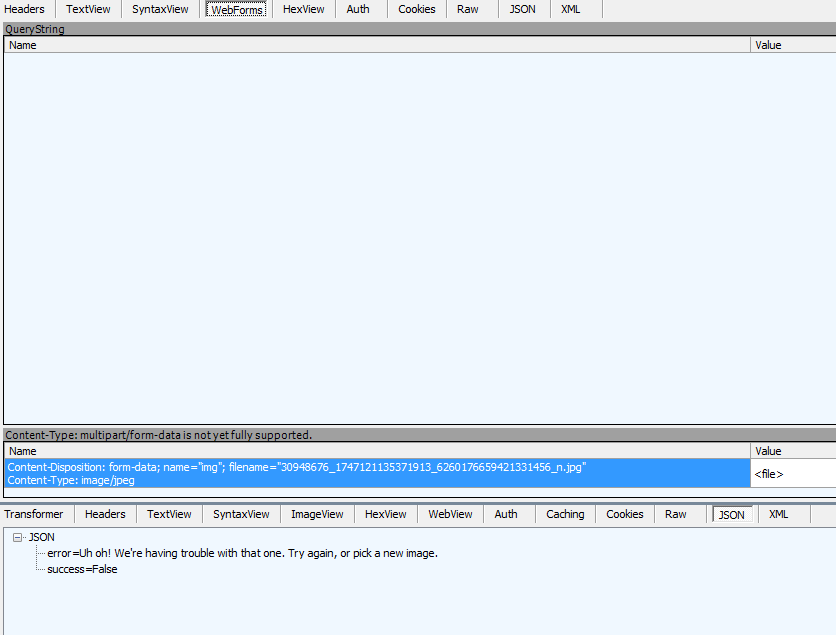Click the form-data Value column header
Viewport: 836px width, 635px height.
793,451
